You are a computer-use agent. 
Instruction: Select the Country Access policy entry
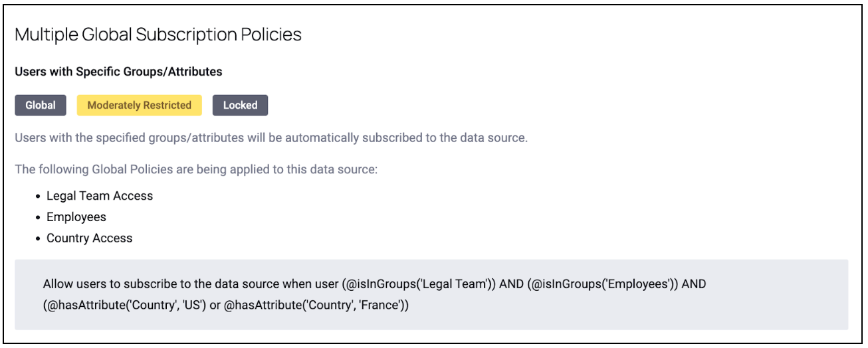(90, 238)
